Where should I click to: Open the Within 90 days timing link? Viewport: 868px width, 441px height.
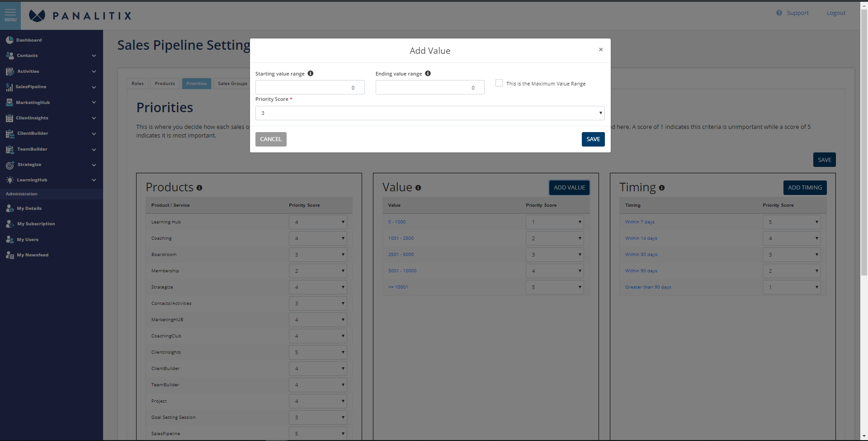tap(641, 271)
